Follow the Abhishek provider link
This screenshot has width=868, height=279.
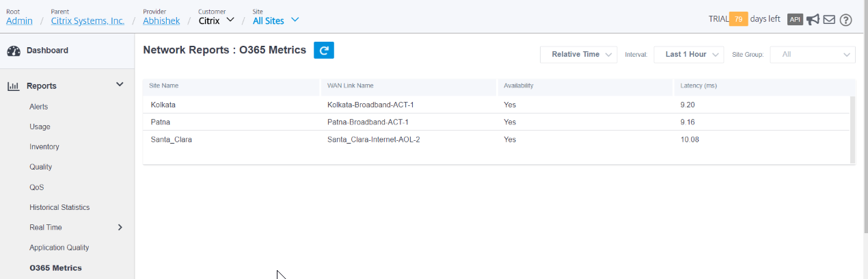pos(161,21)
